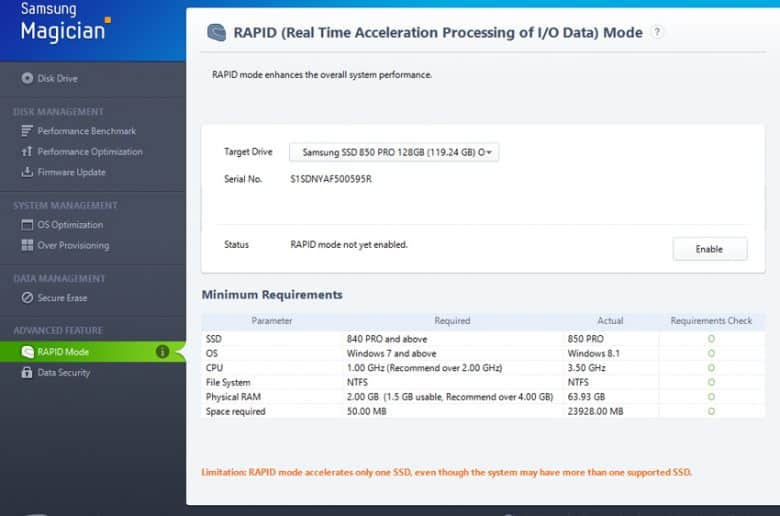Click '63.93 GB' actual RAM value
Viewport: 780px width, 516px height.
pyautogui.click(x=586, y=397)
